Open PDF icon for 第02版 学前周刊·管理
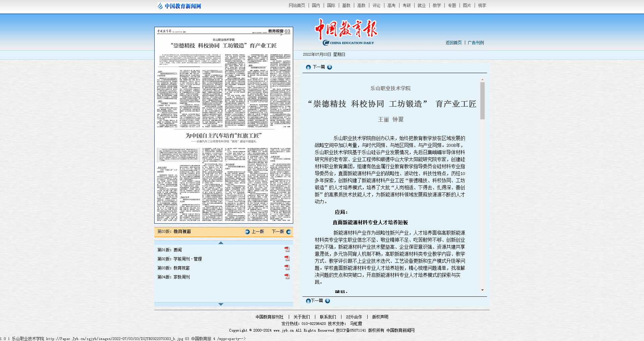 [287, 258]
